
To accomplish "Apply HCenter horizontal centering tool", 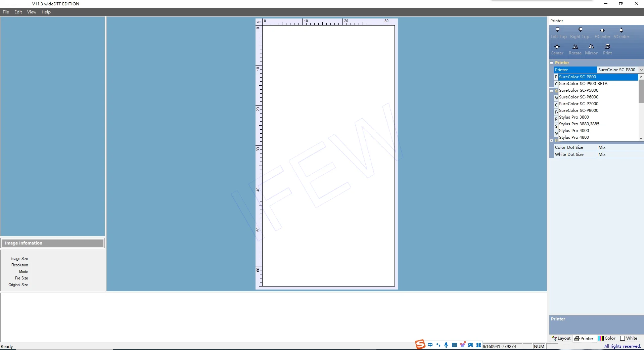I will coord(602,33).
